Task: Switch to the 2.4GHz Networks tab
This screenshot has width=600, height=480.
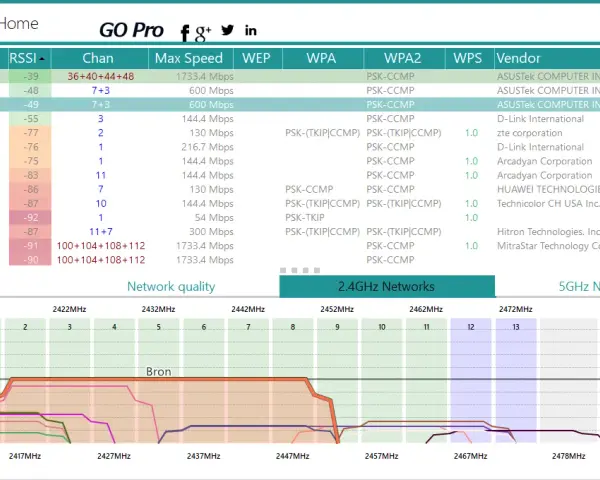Action: 387,286
